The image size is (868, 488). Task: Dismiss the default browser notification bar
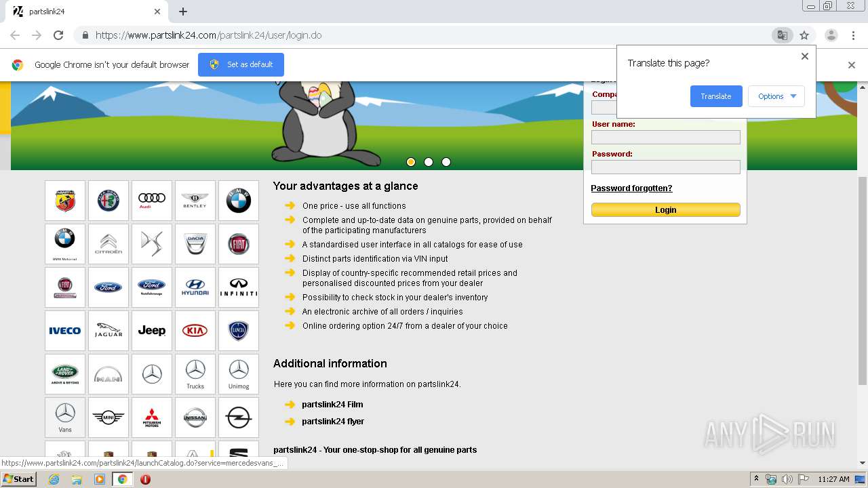pyautogui.click(x=852, y=65)
